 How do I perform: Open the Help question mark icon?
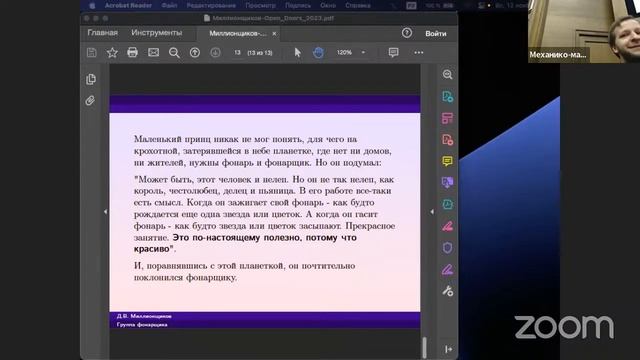[407, 33]
